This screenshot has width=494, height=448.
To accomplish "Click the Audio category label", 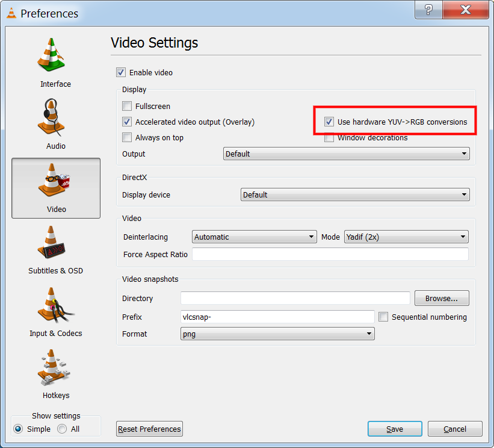I will 56,146.
